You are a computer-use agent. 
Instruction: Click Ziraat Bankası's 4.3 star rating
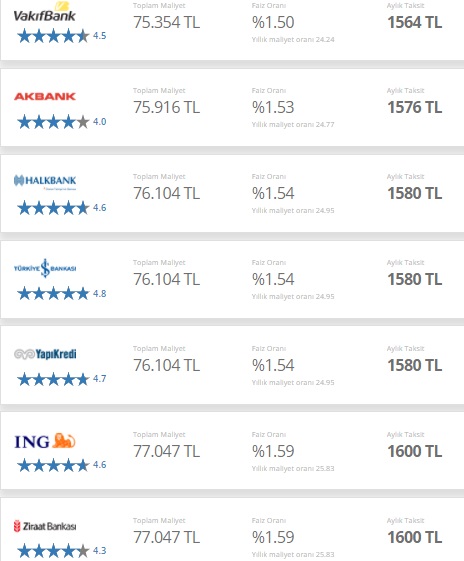62,551
